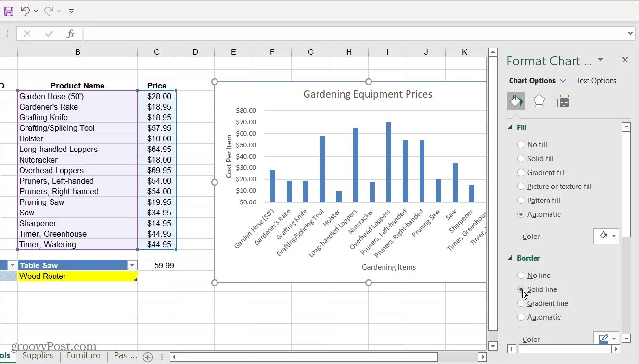Click worksheet horizontal scroll left arrow
Screen dimensions: 639x364
click(175, 357)
